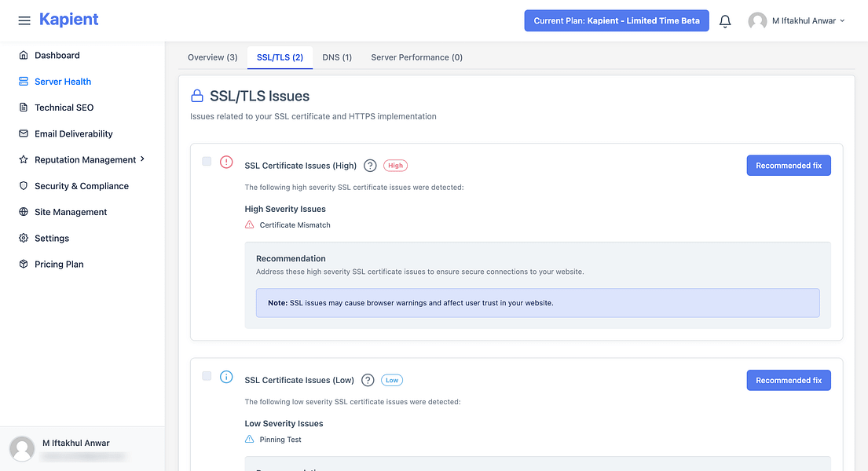The height and width of the screenshot is (471, 868).
Task: Click Recommended fix for High severity issue
Action: (x=789, y=166)
